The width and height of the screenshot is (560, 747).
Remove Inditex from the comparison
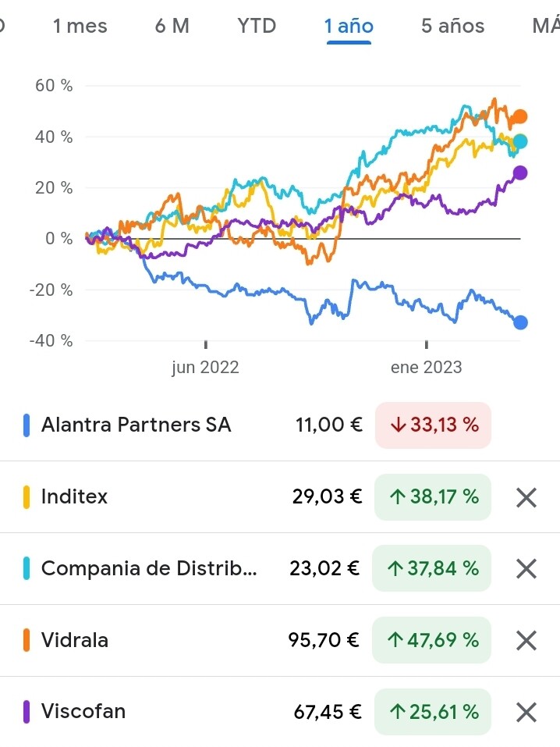point(526,497)
